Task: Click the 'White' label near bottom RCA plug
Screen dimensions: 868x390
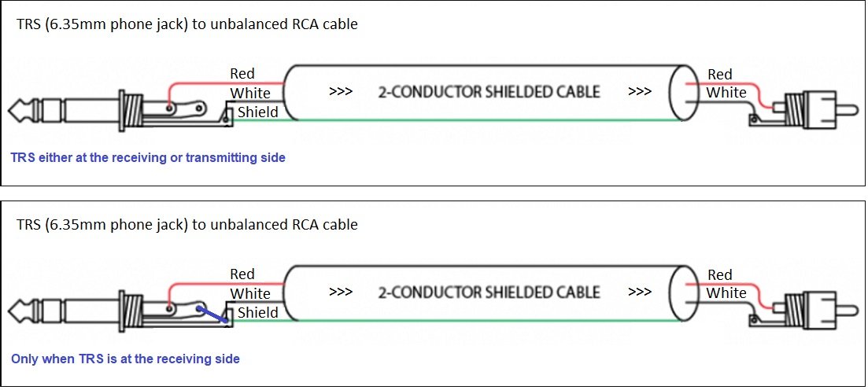Action: click(x=726, y=292)
